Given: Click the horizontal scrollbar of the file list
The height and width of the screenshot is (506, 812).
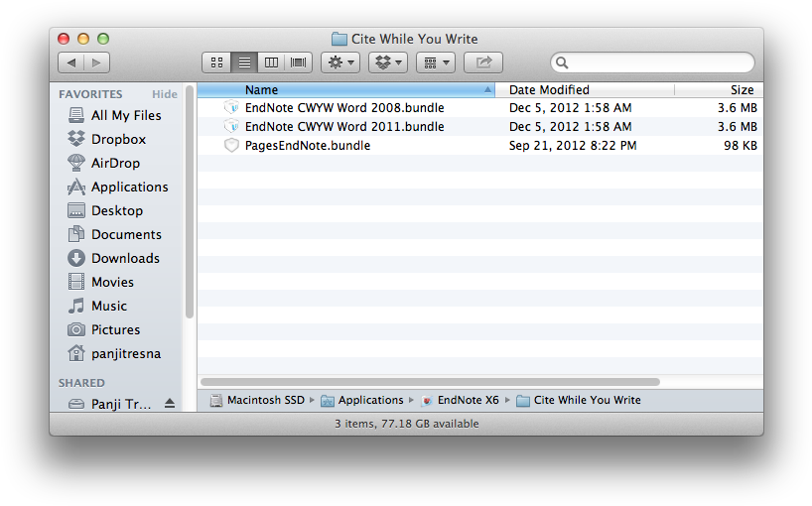Looking at the screenshot, I should coord(430,382).
